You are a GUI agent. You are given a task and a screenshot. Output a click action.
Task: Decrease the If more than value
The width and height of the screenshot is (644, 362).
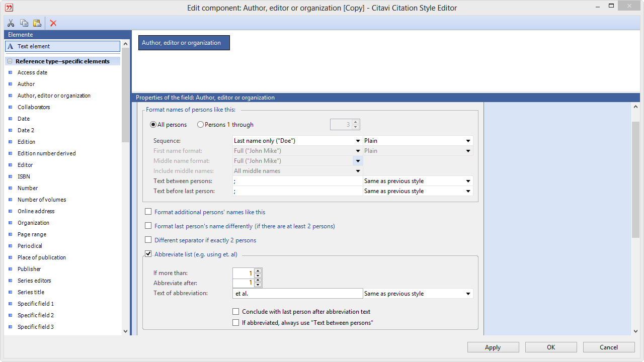(258, 276)
